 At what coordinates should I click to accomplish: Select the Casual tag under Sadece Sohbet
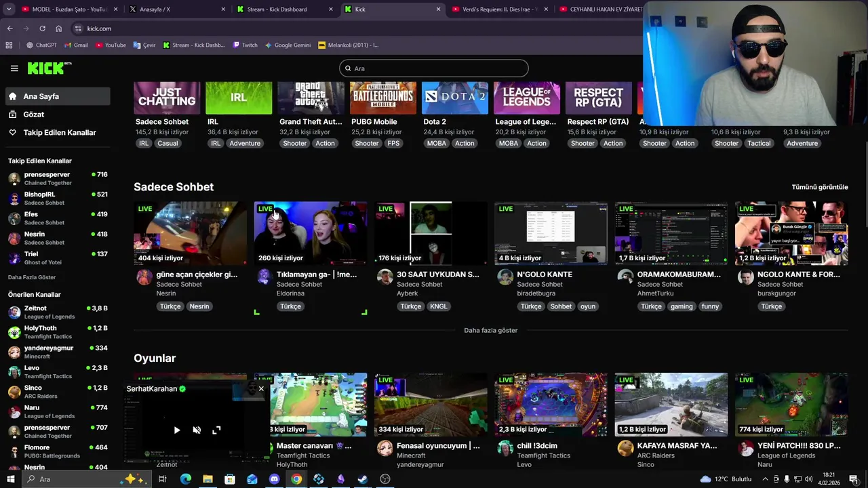tap(167, 143)
